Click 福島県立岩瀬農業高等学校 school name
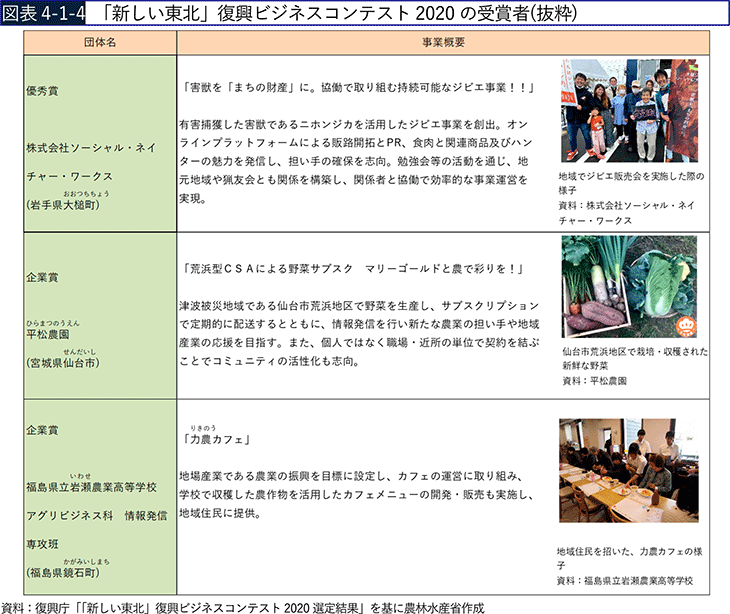 91,487
